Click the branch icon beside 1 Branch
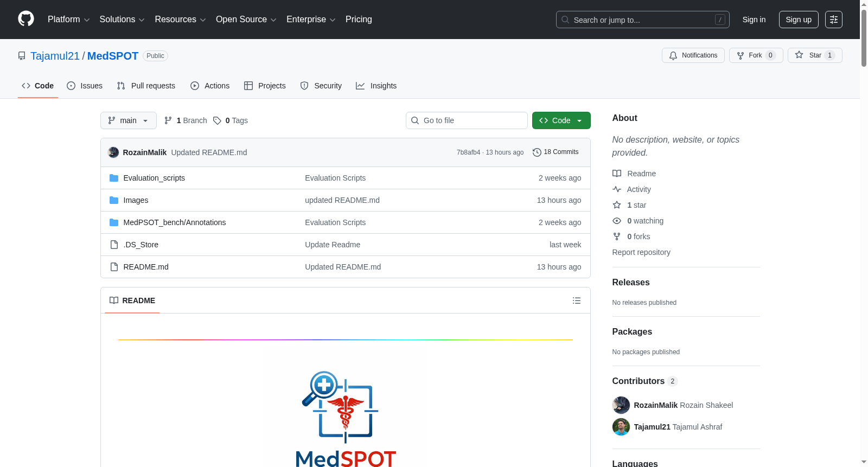This screenshot has height=467, width=868. tap(168, 120)
